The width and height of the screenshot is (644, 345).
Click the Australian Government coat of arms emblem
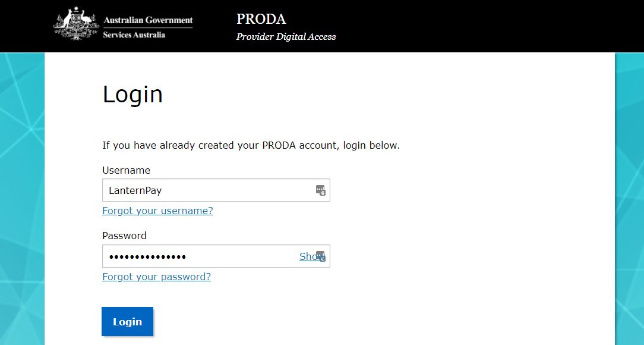pyautogui.click(x=75, y=24)
